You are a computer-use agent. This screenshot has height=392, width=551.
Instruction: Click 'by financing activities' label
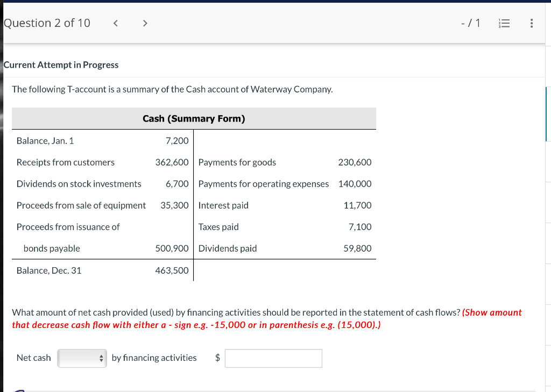point(154,358)
